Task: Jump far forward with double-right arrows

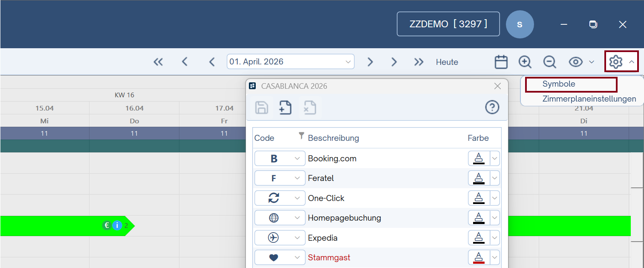Action: [419, 62]
